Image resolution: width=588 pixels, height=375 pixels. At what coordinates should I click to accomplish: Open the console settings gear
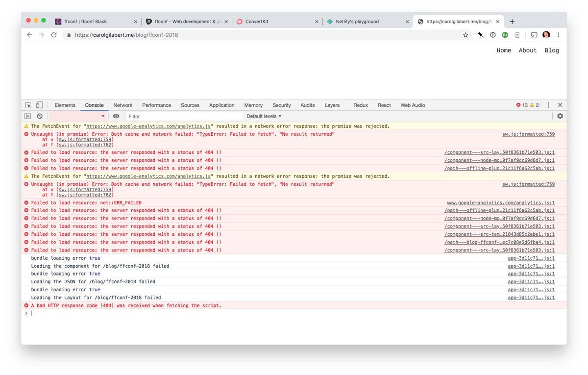(560, 116)
